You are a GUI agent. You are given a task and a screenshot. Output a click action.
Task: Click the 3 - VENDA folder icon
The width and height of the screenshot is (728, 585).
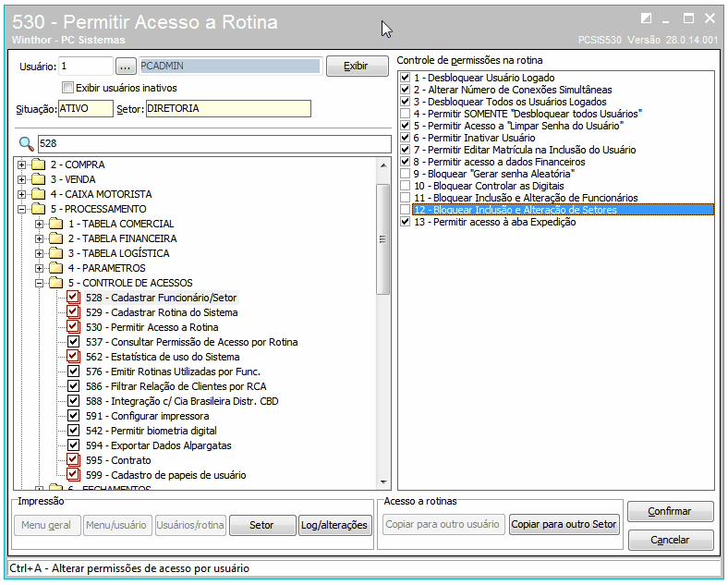[x=39, y=179]
